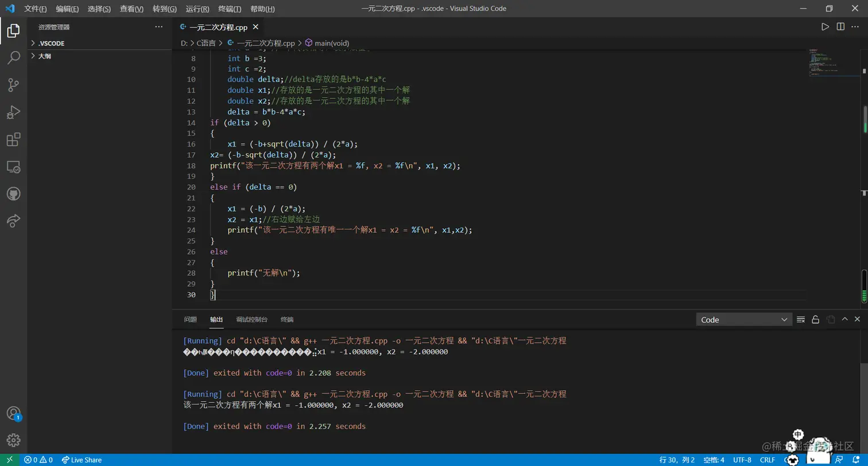Viewport: 868px width, 466px height.
Task: Open the GitHub view in activity bar
Action: (x=13, y=194)
